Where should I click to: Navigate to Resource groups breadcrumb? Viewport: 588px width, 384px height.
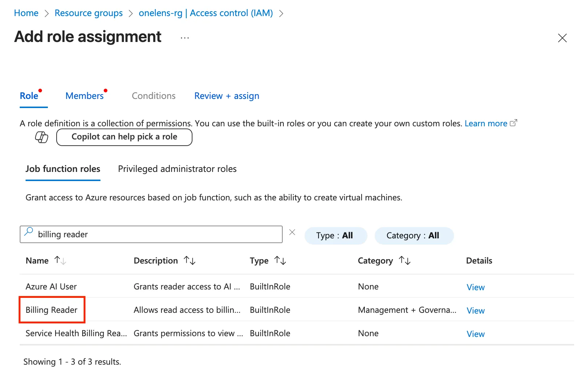coord(89,13)
